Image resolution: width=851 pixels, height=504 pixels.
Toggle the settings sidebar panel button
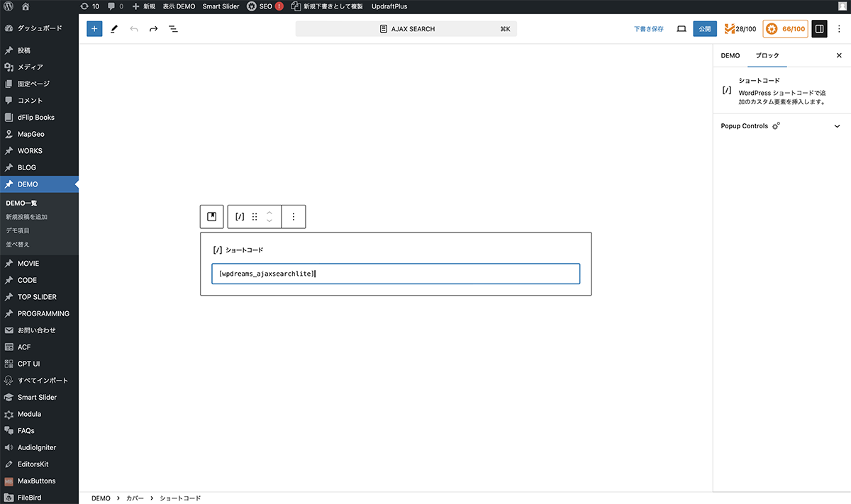pyautogui.click(x=819, y=29)
